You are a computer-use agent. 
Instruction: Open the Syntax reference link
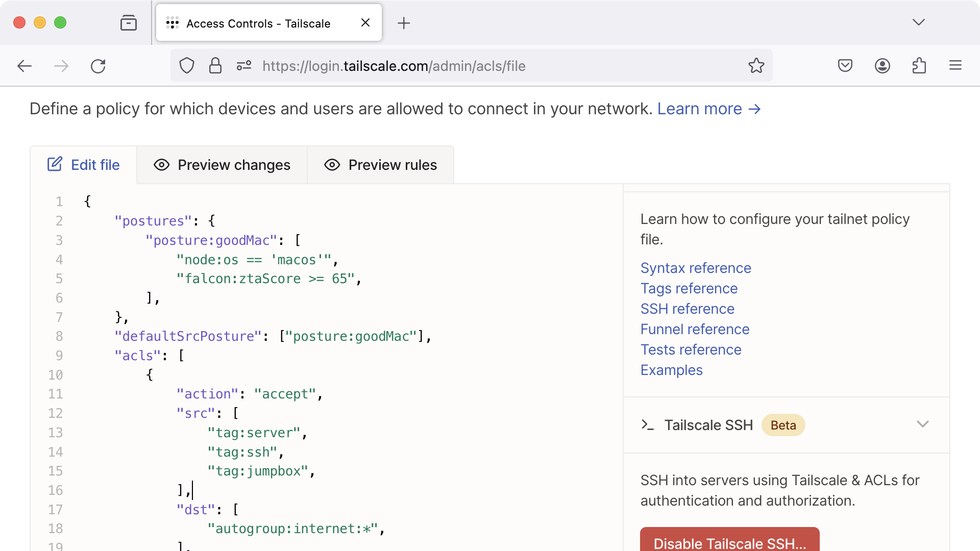tap(696, 268)
